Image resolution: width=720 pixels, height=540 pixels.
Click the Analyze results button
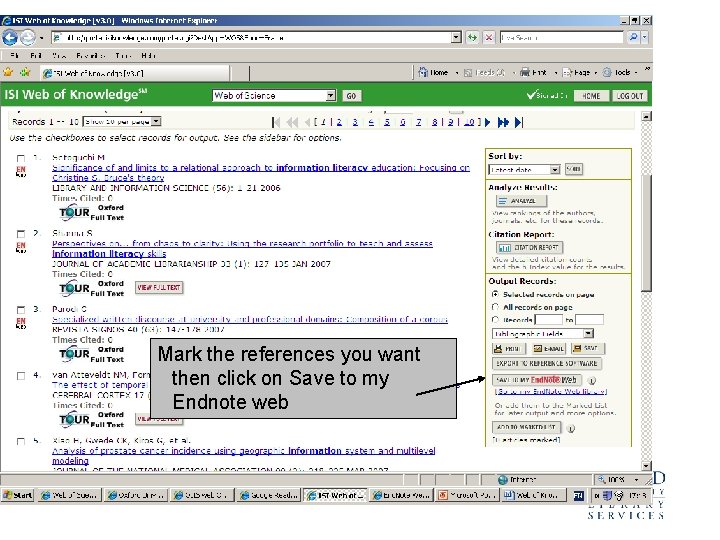coord(521,201)
